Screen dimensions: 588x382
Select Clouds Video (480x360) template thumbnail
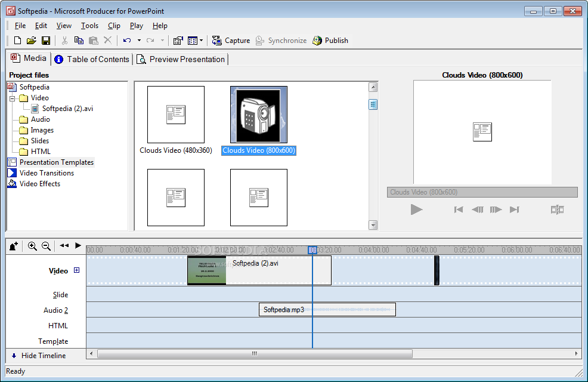[176, 115]
